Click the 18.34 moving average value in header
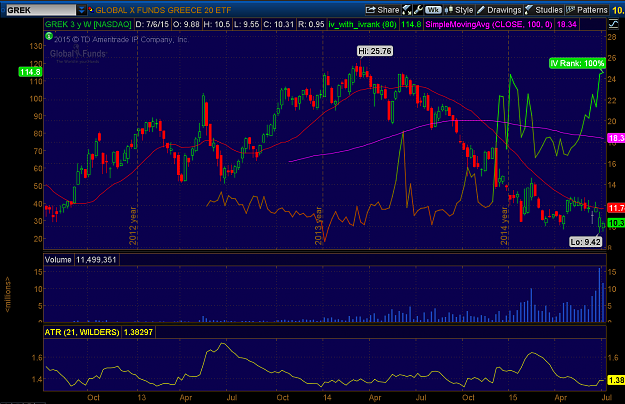625x404 pixels. pyautogui.click(x=566, y=24)
